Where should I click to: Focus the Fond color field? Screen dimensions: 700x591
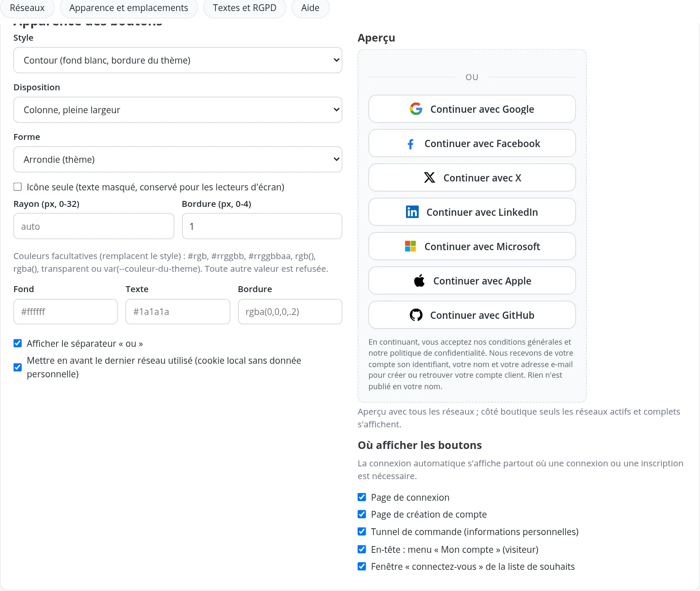pos(65,312)
